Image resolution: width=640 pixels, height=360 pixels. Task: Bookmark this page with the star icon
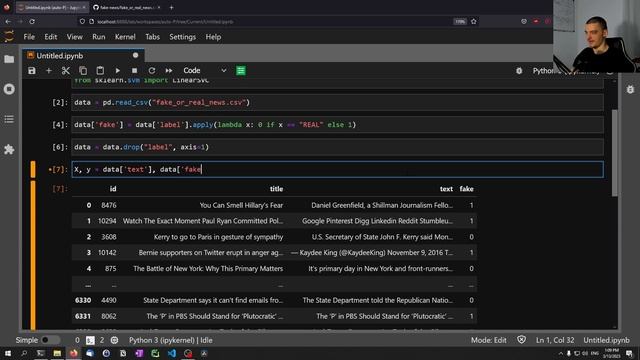tap(473, 21)
